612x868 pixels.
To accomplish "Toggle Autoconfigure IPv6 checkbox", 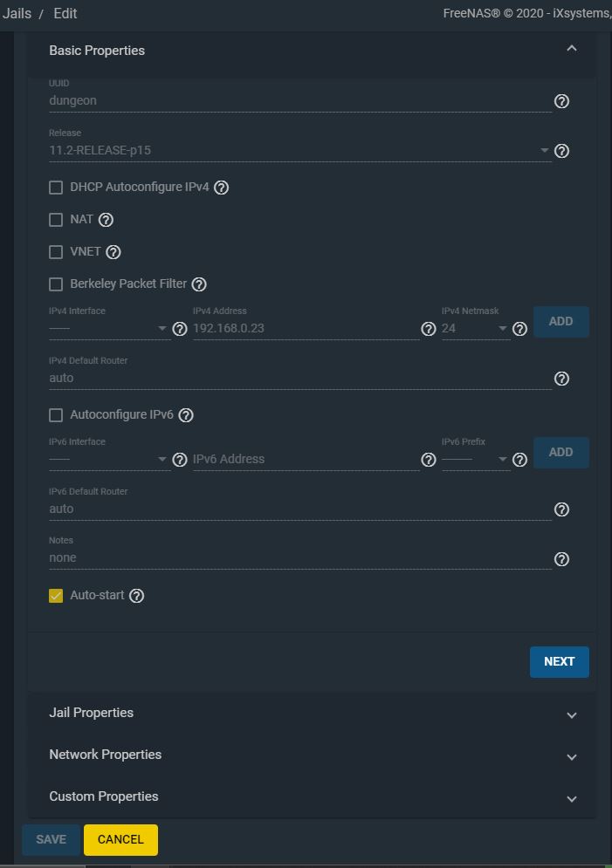I will point(56,414).
